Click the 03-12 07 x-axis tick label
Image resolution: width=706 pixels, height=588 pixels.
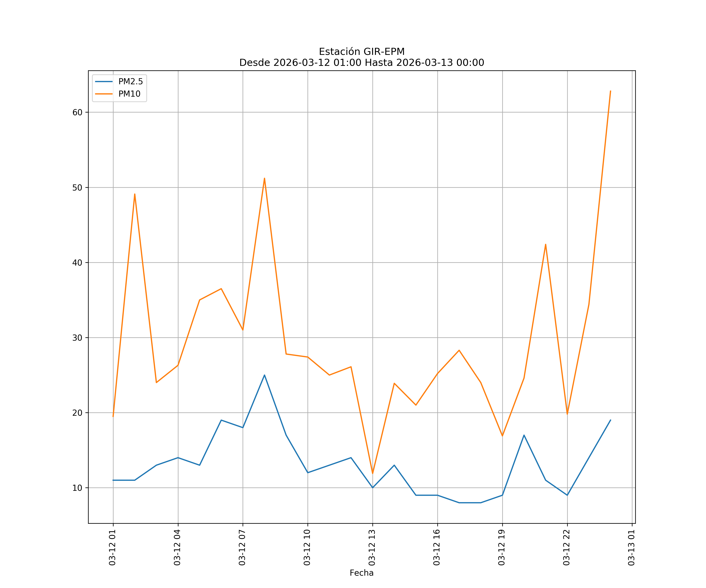pyautogui.click(x=242, y=547)
